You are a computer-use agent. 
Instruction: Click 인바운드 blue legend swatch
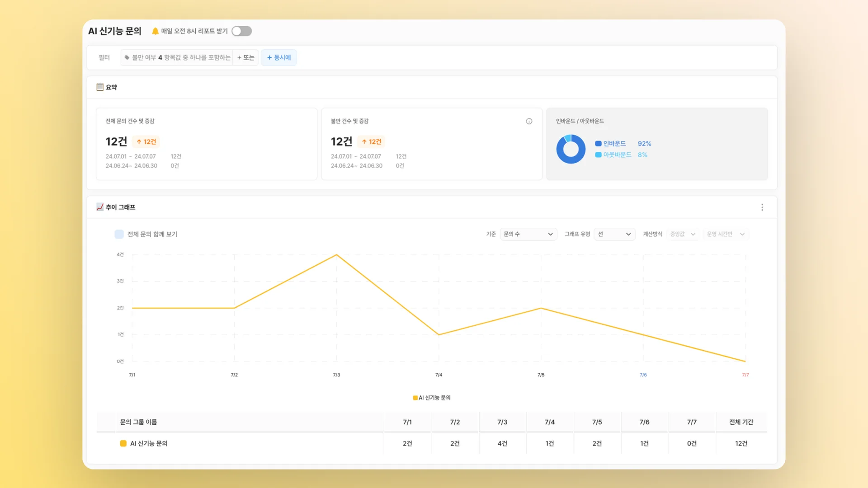point(598,144)
